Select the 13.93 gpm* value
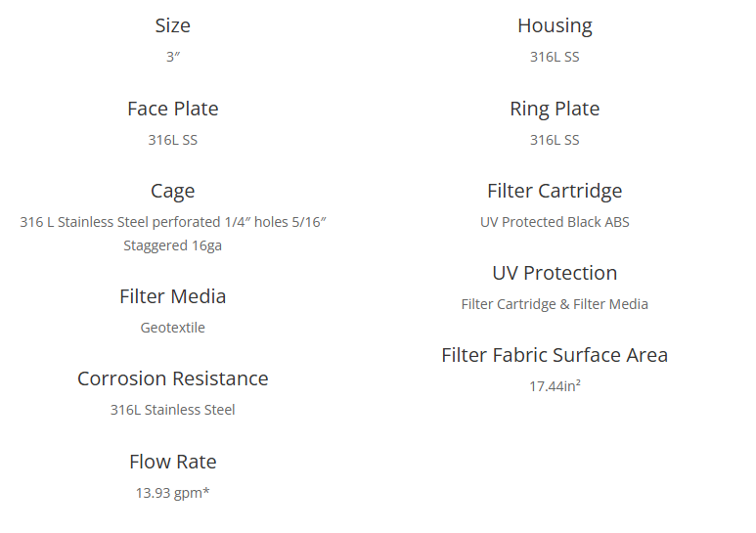Screen dimensions: 756x533 (172, 493)
